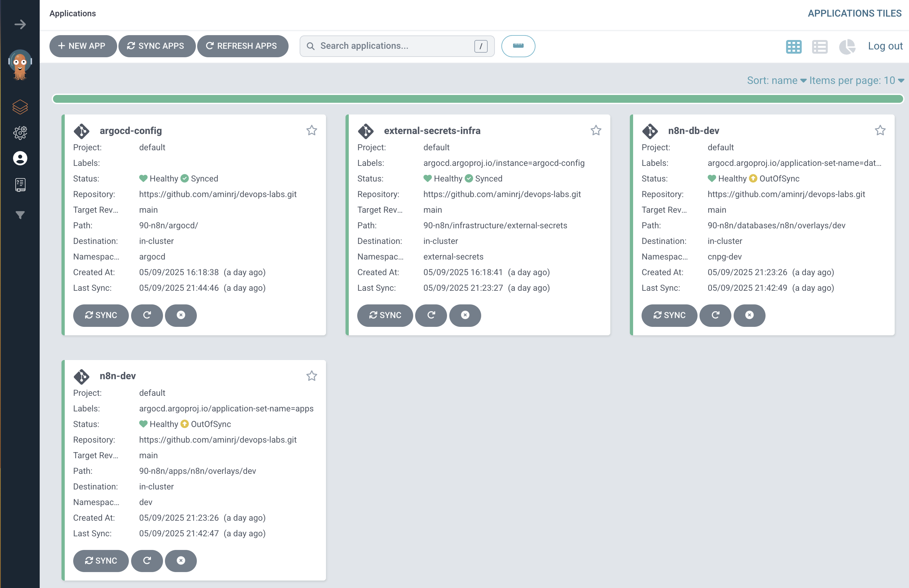Expand the sidebar with the arrow icon
Viewport: 909px width, 588px height.
point(20,24)
